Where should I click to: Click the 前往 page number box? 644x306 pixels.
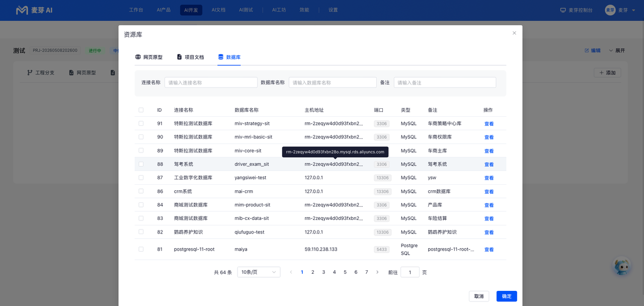point(410,272)
